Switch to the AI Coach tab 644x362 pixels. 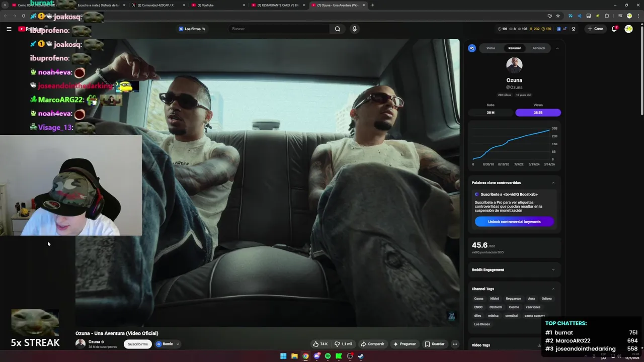pos(539,48)
